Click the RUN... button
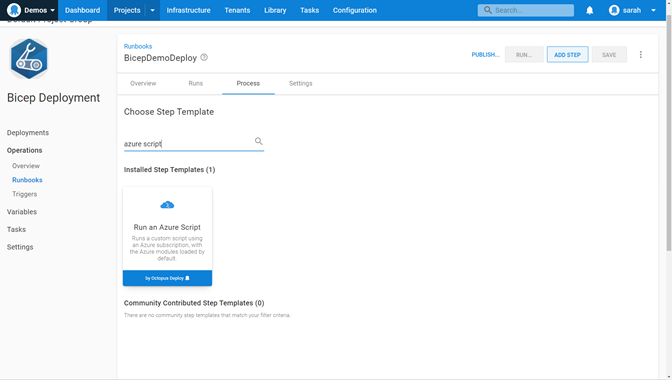 (524, 54)
